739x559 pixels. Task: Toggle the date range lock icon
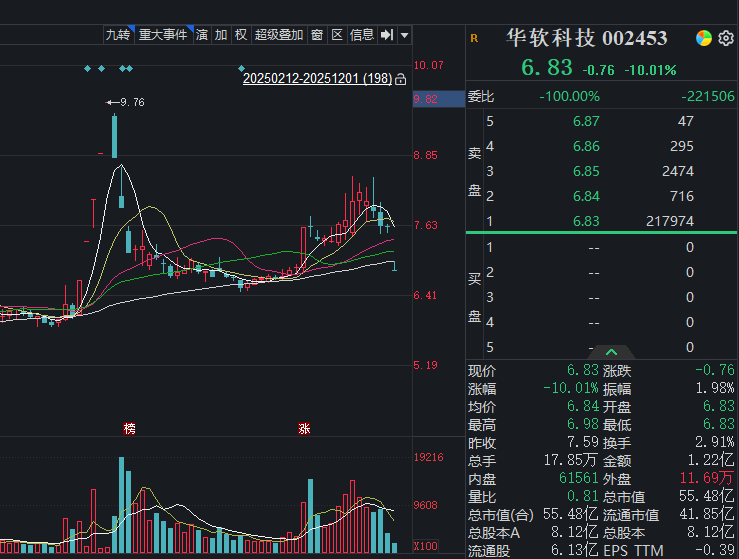[x=401, y=79]
